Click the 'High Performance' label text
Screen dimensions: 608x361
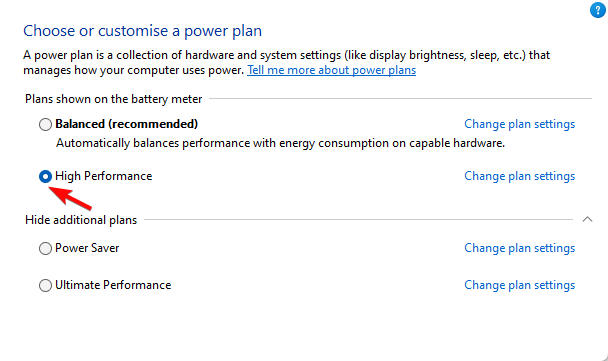point(104,176)
